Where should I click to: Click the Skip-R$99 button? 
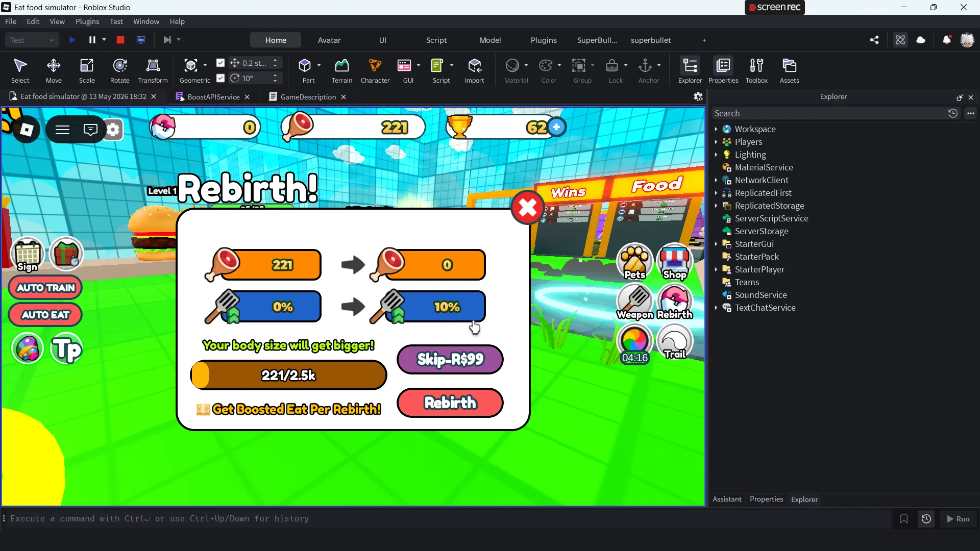pos(450,360)
